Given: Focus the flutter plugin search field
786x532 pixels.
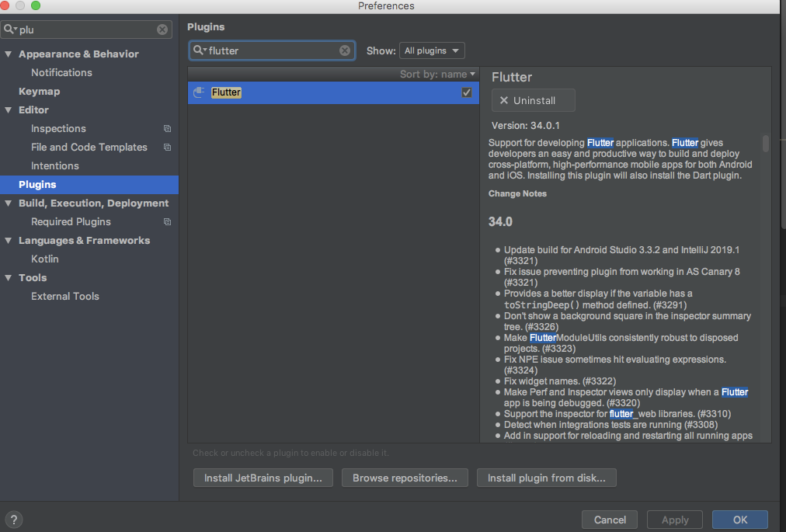Looking at the screenshot, I should click(272, 50).
